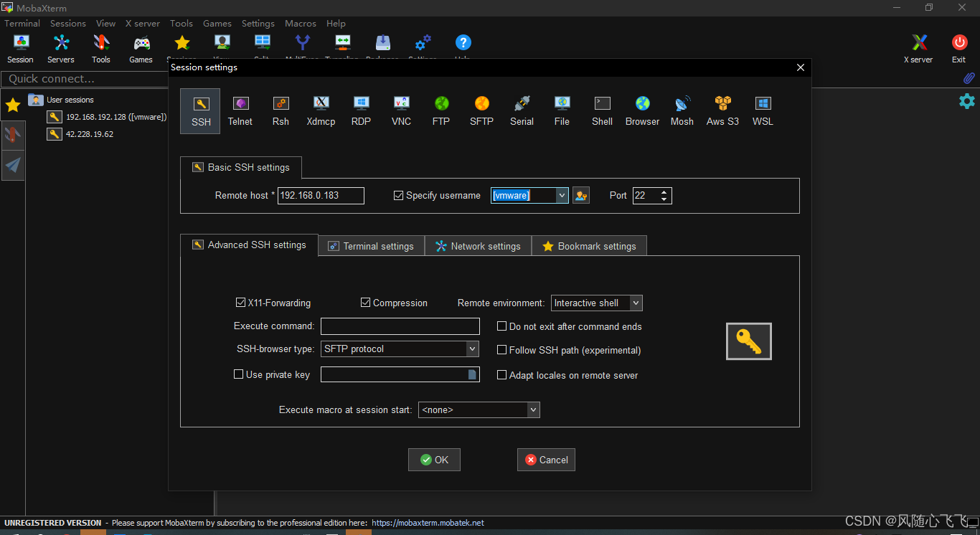Image resolution: width=980 pixels, height=535 pixels.
Task: Click the Session toolbar icon
Action: click(20, 49)
